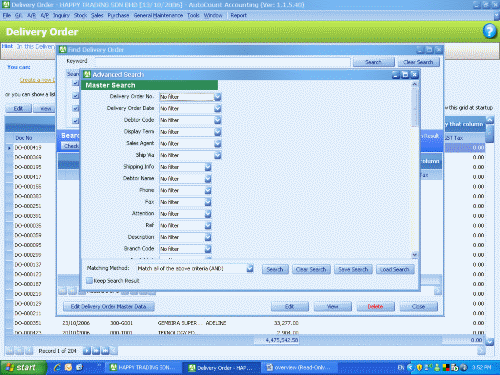This screenshot has width=500, height=375.
Task: Expand the Sales Agent filter dropdown
Action: tap(218, 143)
